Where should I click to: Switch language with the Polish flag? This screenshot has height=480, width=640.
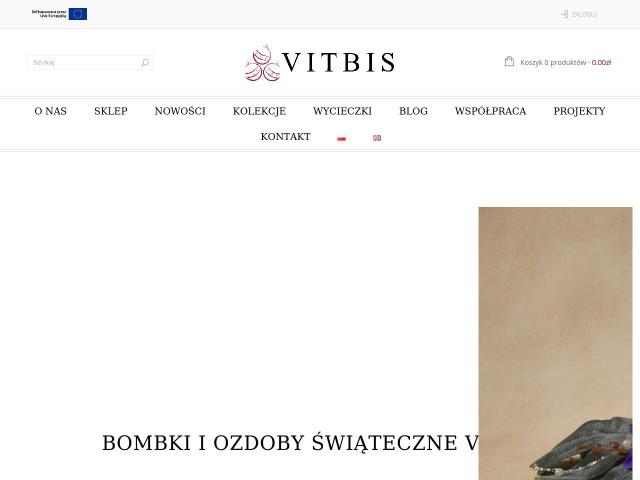click(x=342, y=138)
